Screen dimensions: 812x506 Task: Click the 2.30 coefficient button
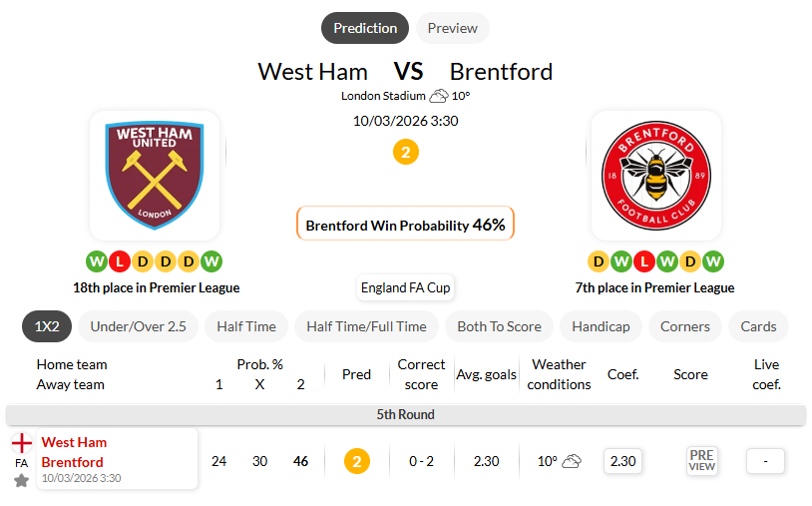tap(622, 461)
